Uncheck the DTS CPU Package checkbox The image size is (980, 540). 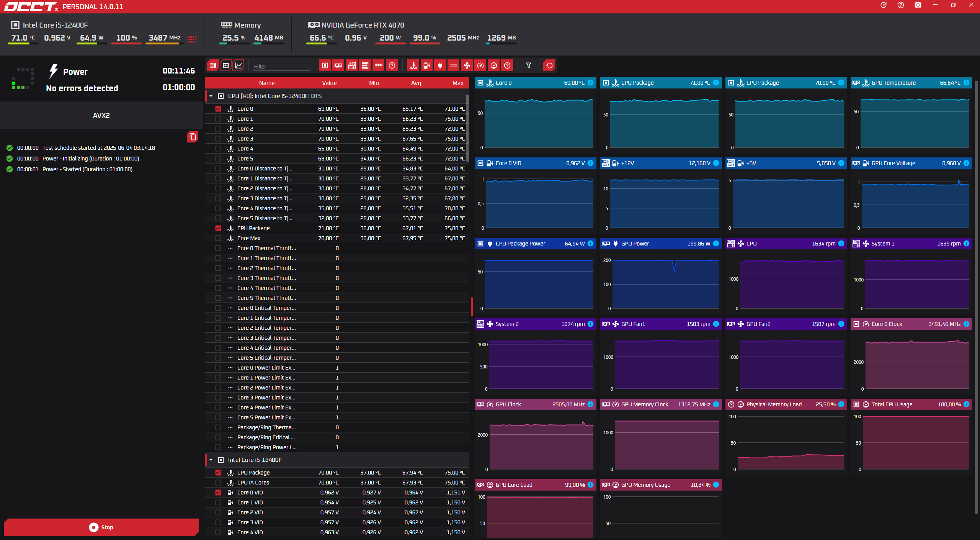click(x=218, y=228)
